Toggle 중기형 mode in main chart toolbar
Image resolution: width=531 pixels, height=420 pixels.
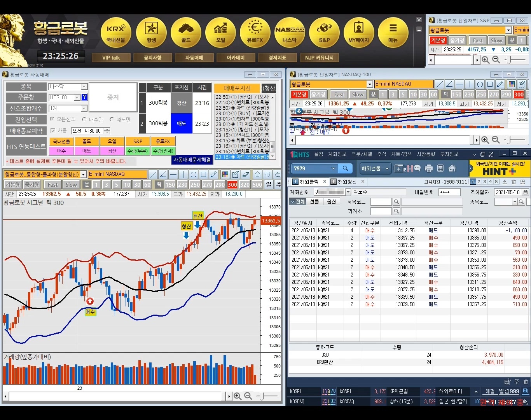[32, 185]
